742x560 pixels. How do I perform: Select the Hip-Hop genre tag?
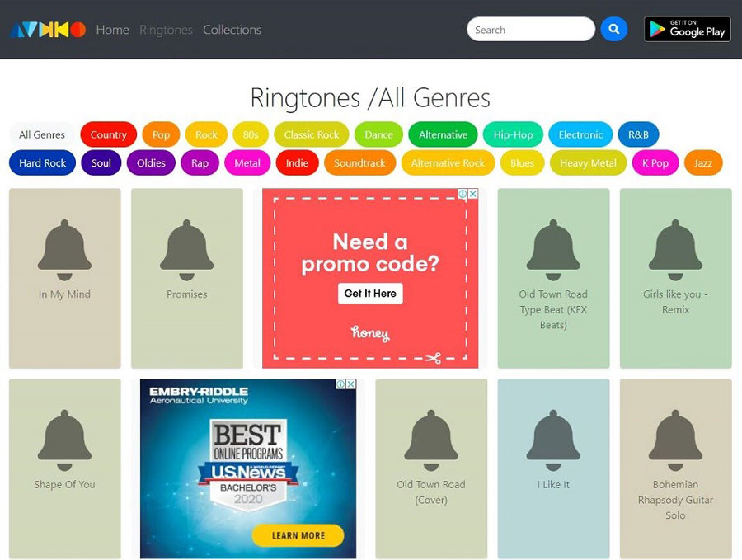tap(513, 134)
